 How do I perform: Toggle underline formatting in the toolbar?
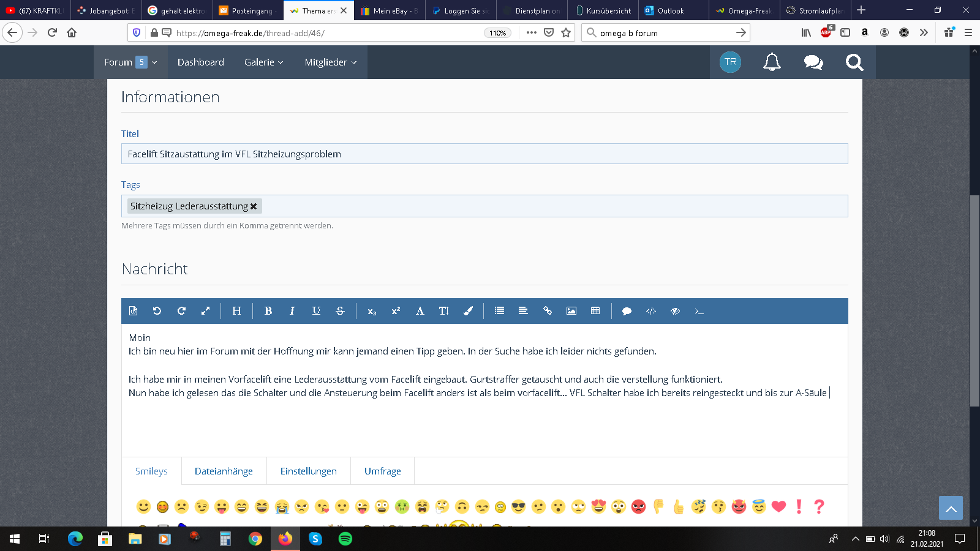coord(316,311)
